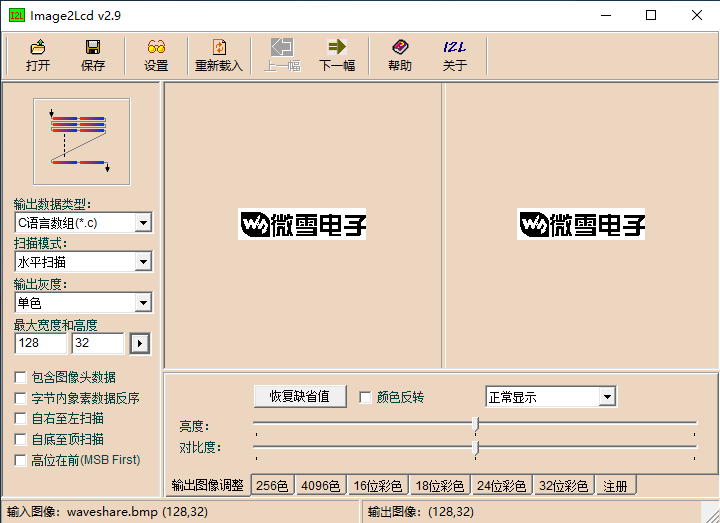Toggle 字节内象素数据反序 checkbox
The height and width of the screenshot is (523, 720).
(x=20, y=398)
